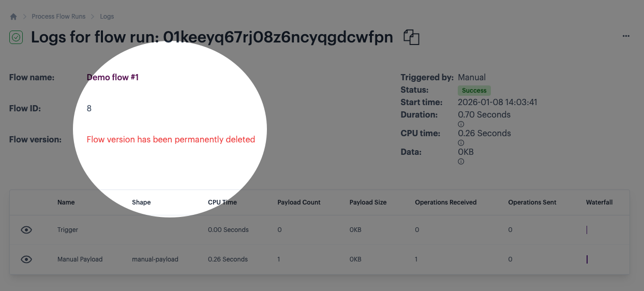Screen dimensions: 644x291
Task: Click the home breadcrumb icon
Action: 13,17
